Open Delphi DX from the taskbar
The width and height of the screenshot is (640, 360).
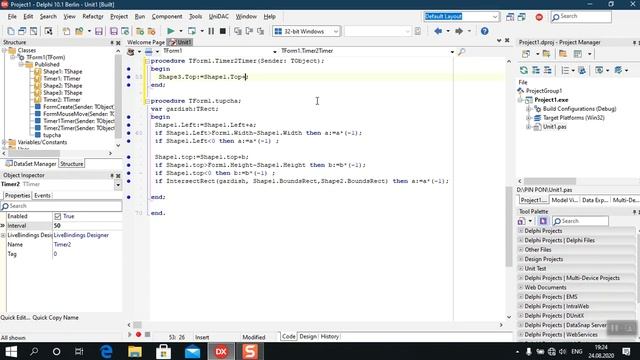(x=221, y=351)
